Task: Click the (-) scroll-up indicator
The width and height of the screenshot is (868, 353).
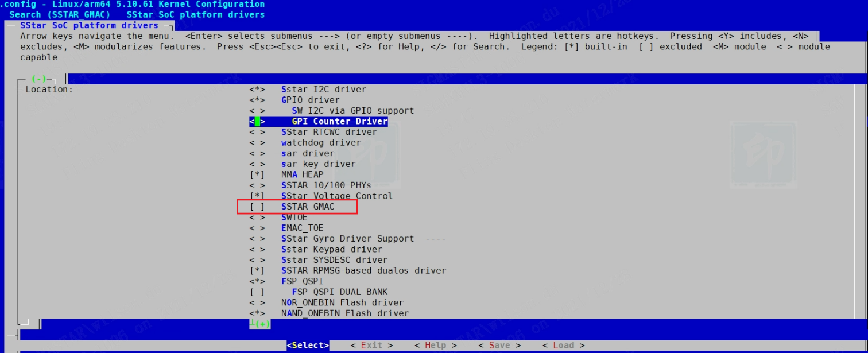Action: click(39, 79)
